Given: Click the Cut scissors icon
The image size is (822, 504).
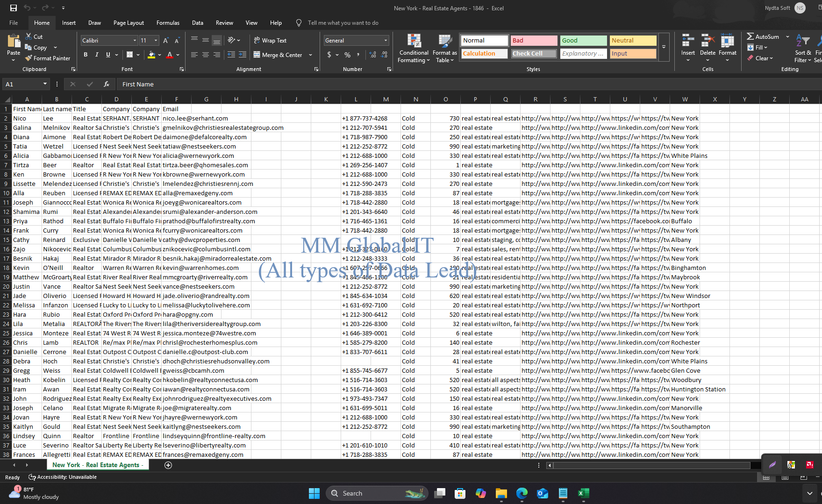Looking at the screenshot, I should tap(29, 36).
